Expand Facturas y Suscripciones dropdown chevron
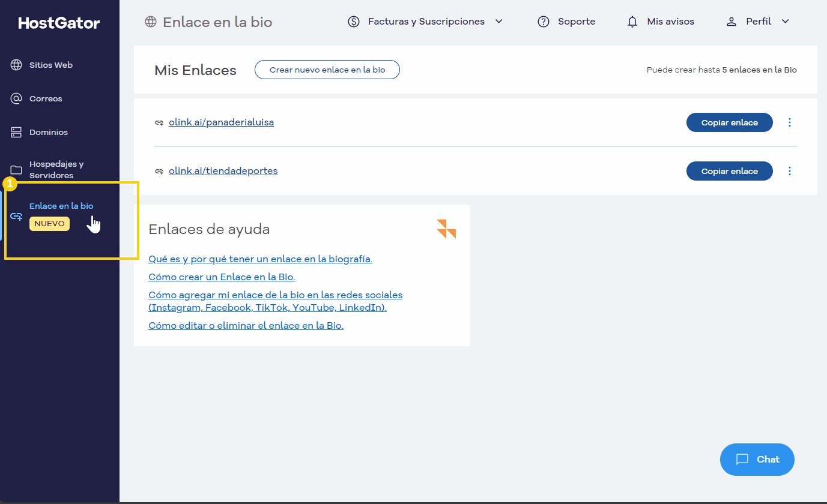The image size is (827, 504). click(498, 22)
